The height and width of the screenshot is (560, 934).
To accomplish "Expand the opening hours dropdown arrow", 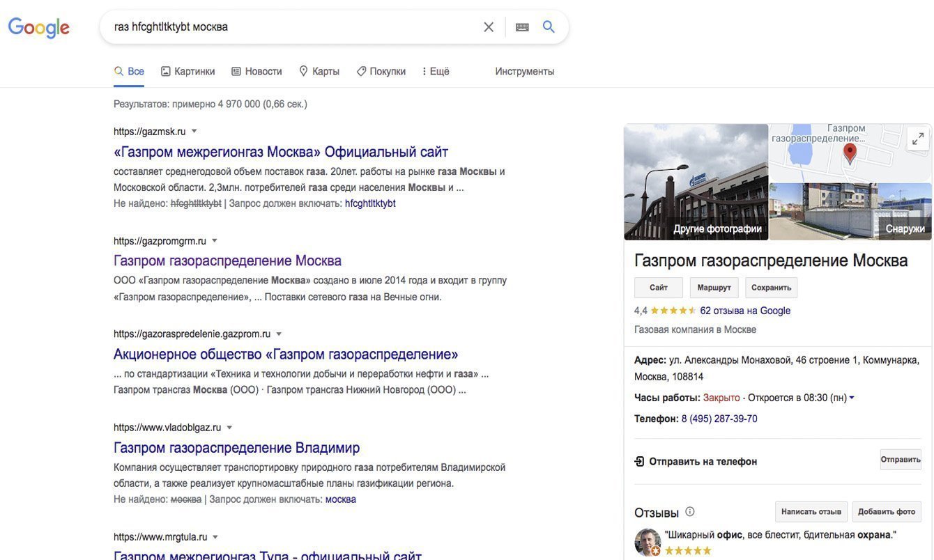I will [x=852, y=398].
